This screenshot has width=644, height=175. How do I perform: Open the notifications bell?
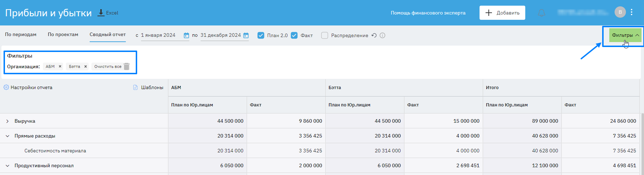click(541, 13)
